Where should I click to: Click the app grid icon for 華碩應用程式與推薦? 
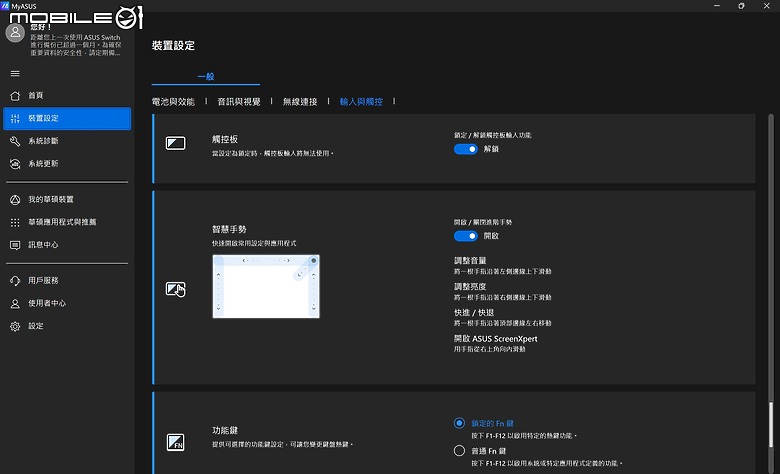[15, 222]
